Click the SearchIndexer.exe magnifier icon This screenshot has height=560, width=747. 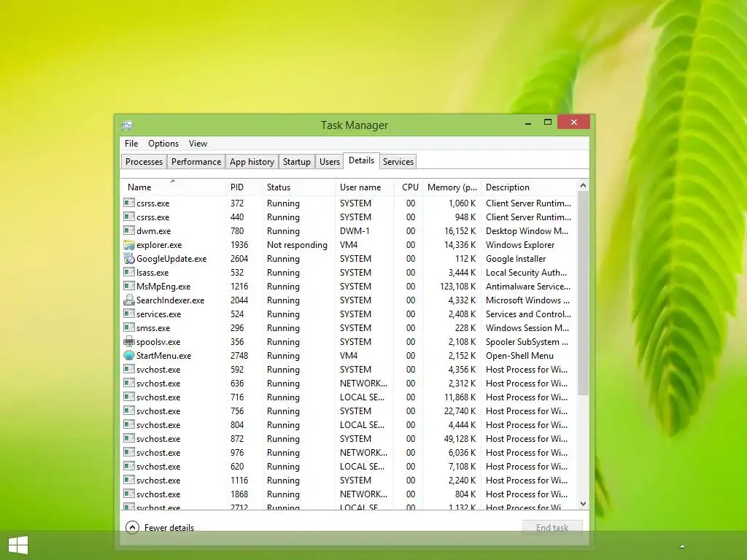[128, 300]
